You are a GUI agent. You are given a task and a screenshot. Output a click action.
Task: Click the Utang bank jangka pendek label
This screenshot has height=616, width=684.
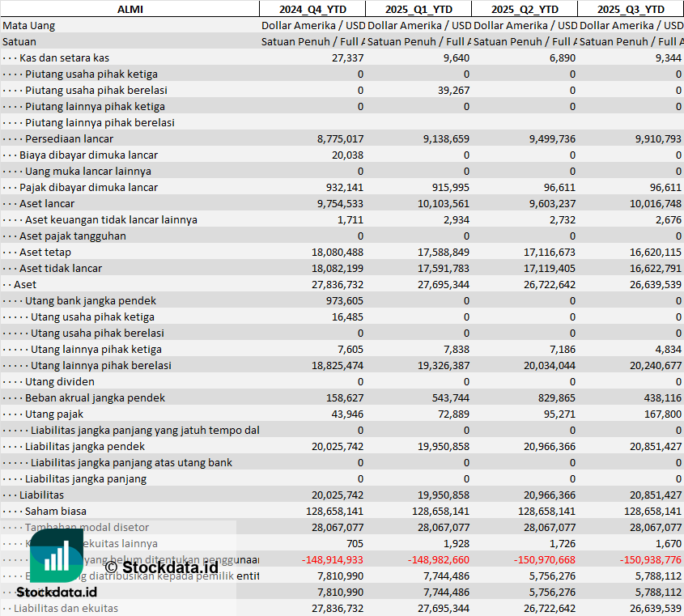coord(91,300)
